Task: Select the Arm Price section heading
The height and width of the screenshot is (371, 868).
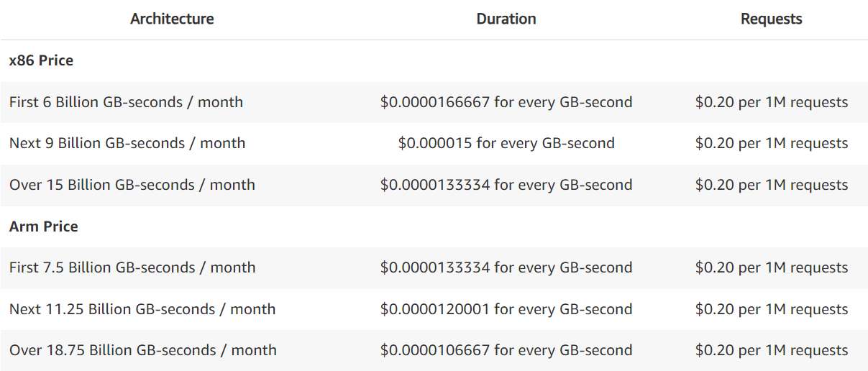Action: [x=43, y=226]
